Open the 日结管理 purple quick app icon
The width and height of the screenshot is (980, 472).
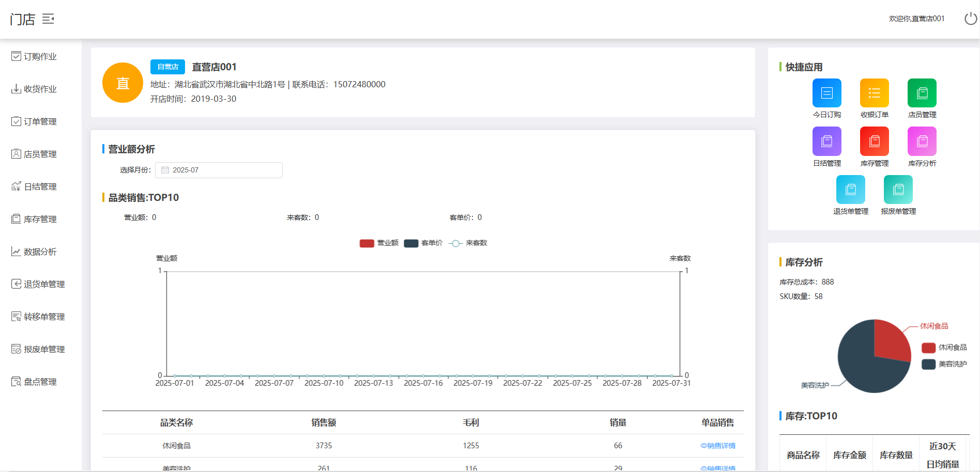(826, 141)
